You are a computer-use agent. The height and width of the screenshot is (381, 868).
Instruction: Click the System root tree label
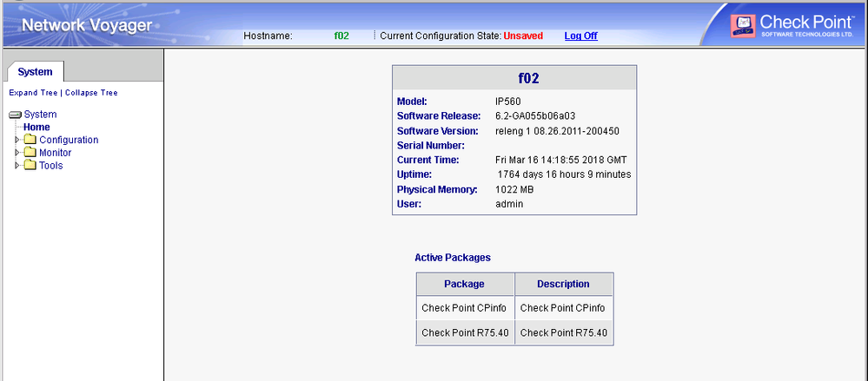point(40,115)
